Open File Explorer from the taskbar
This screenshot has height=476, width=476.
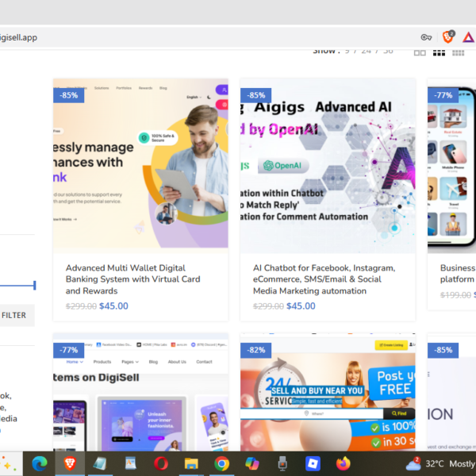[191, 464]
